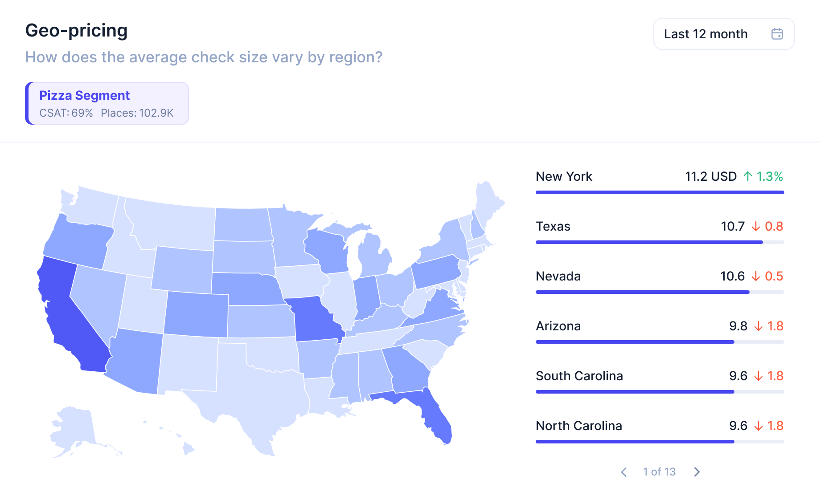Click the New York progress bar
This screenshot has height=504, width=820.
[x=660, y=192]
